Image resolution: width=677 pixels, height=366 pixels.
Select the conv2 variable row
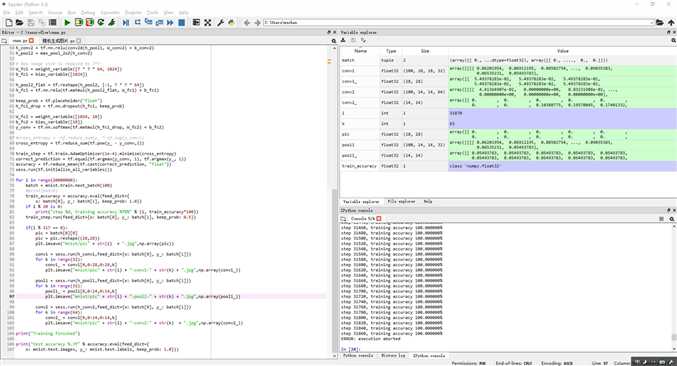pyautogui.click(x=508, y=92)
